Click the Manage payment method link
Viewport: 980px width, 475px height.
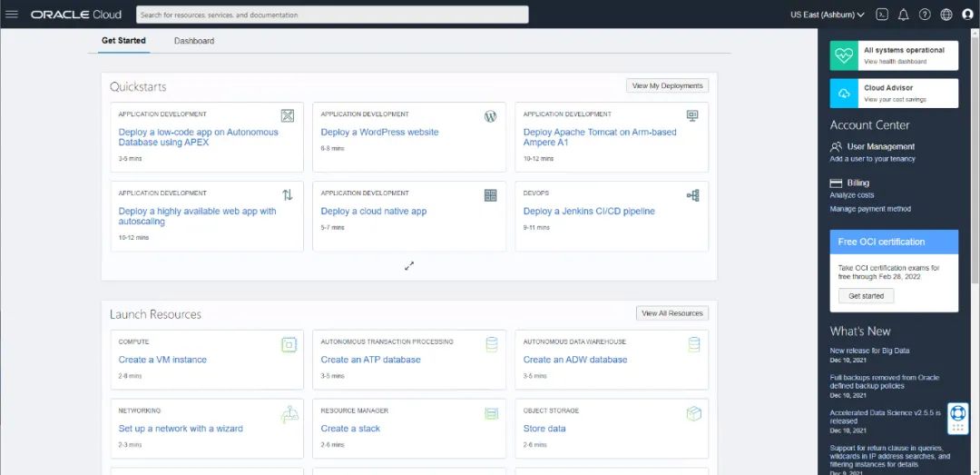tap(870, 209)
